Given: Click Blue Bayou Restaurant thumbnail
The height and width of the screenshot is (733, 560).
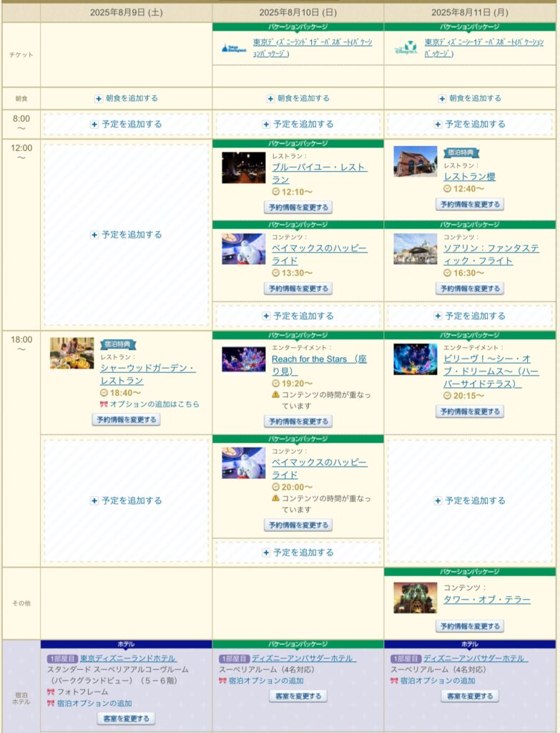Looking at the screenshot, I should click(243, 168).
